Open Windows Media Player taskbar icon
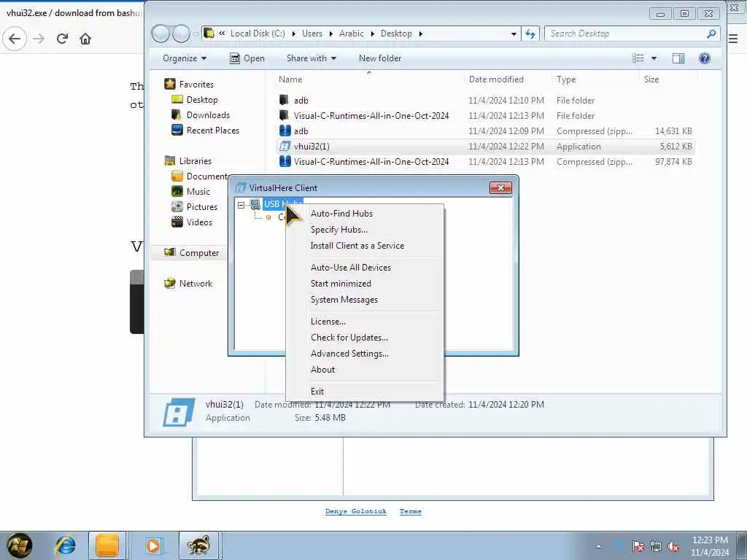747x560 pixels. click(153, 545)
